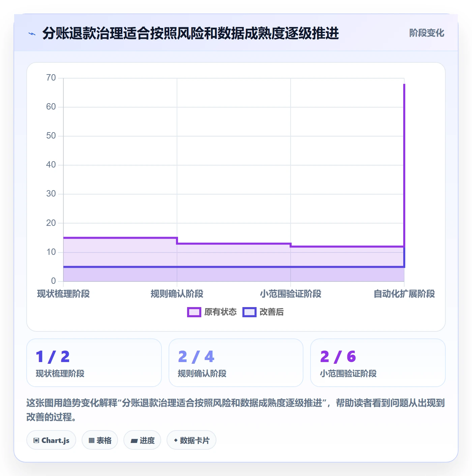Click the chart title 分账退款治理适合按照风险
Viewport: 472px width, 476px height.
tap(190, 33)
